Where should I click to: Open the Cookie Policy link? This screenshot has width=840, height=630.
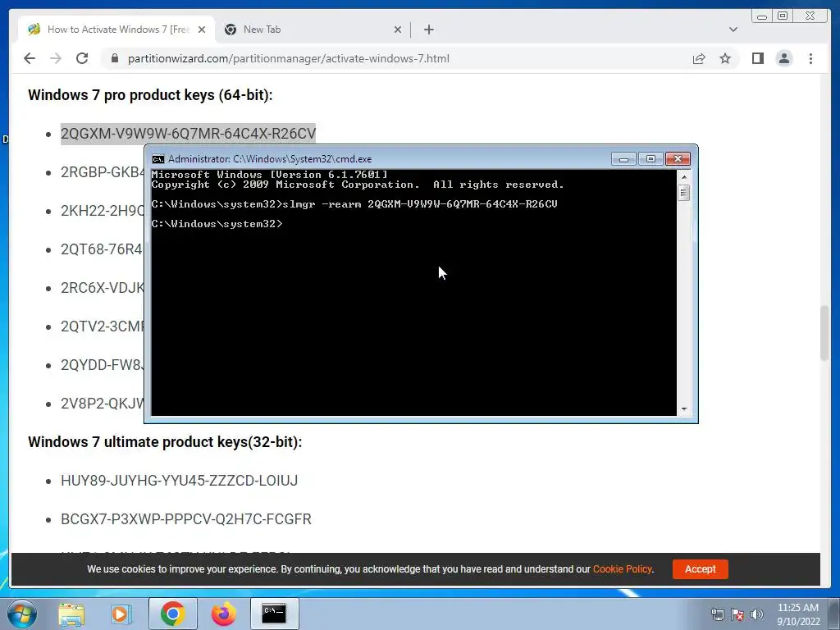pyautogui.click(x=623, y=569)
